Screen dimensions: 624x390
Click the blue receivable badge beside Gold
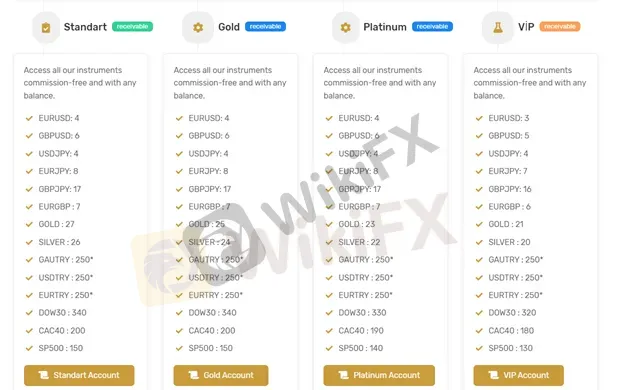[x=265, y=27]
